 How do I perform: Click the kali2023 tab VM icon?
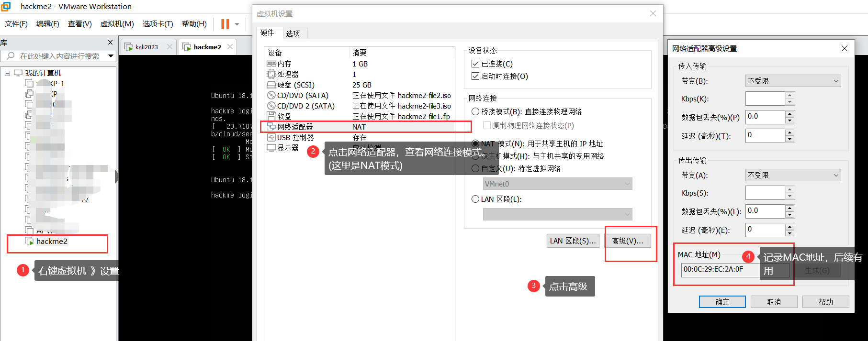[x=128, y=47]
